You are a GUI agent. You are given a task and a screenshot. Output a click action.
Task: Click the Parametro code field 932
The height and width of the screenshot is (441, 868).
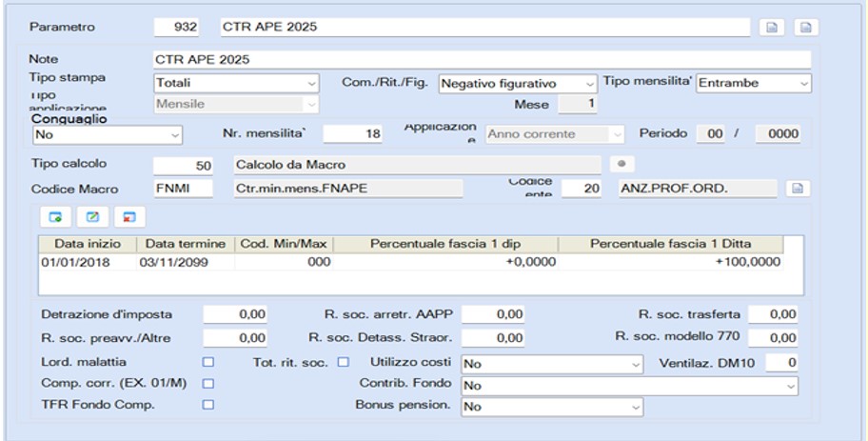[176, 28]
